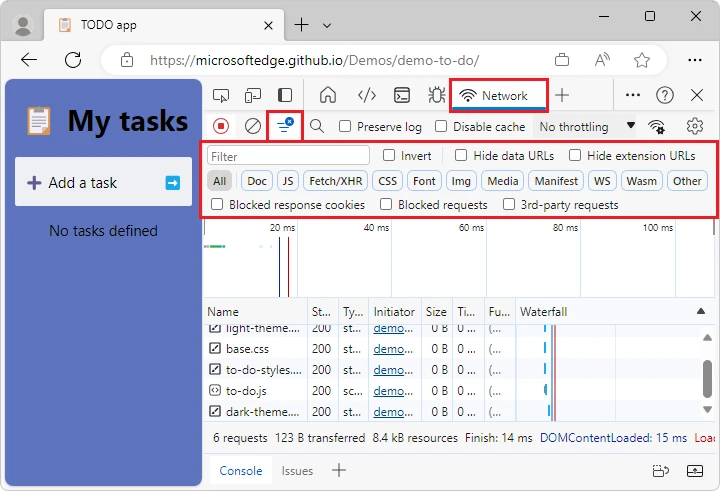Select the Network tab
This screenshot has width=720, height=491.
499,96
